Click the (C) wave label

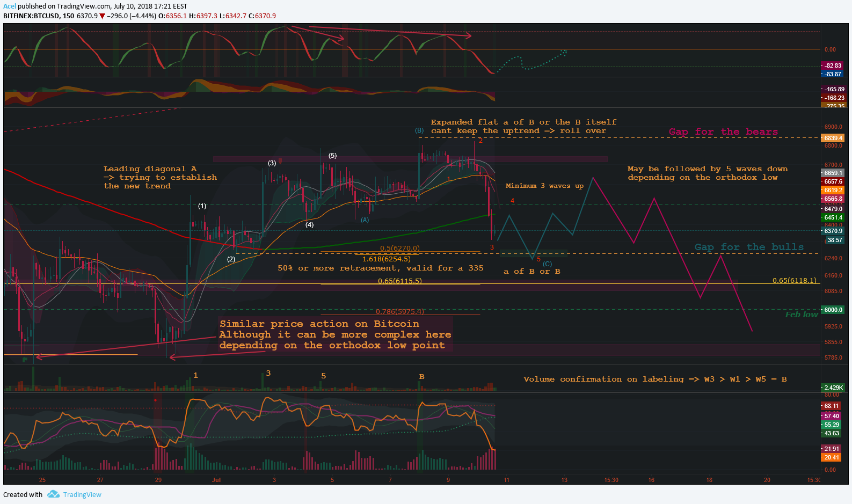[547, 264]
